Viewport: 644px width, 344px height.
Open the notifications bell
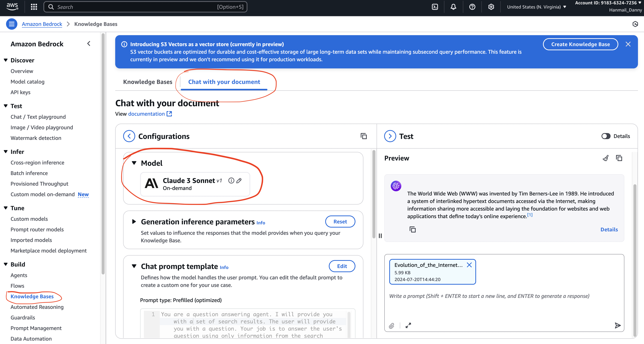[453, 7]
